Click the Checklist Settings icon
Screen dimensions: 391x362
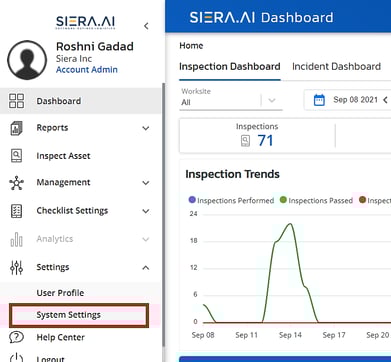(x=16, y=211)
